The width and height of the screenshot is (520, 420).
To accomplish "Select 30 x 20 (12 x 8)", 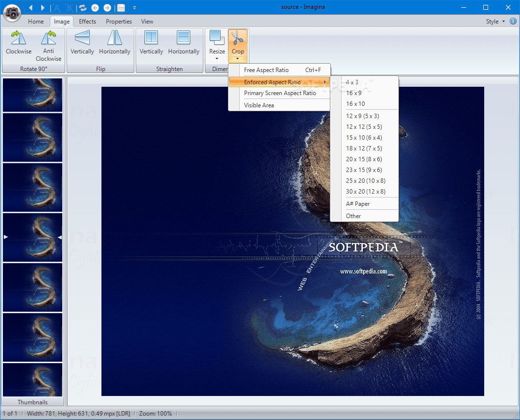I will (365, 191).
